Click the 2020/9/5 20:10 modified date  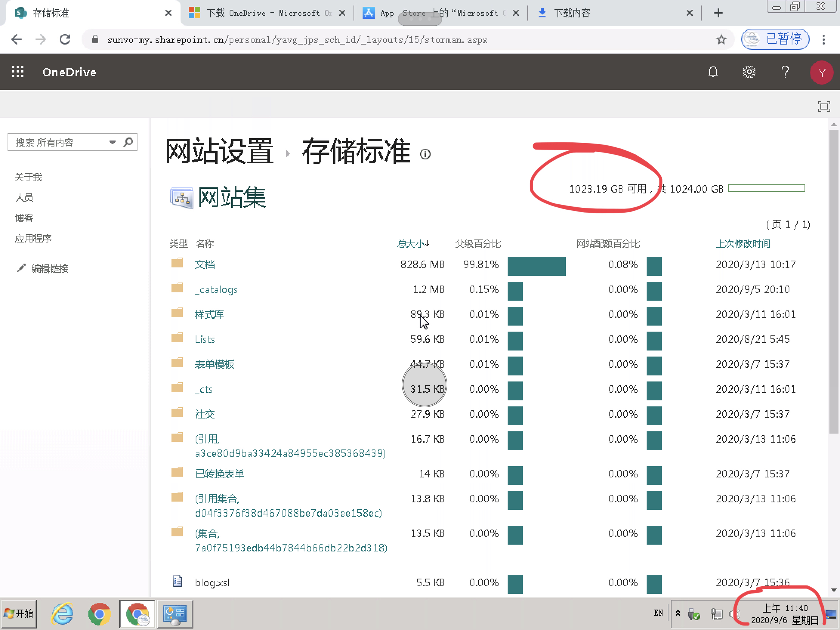tap(752, 289)
